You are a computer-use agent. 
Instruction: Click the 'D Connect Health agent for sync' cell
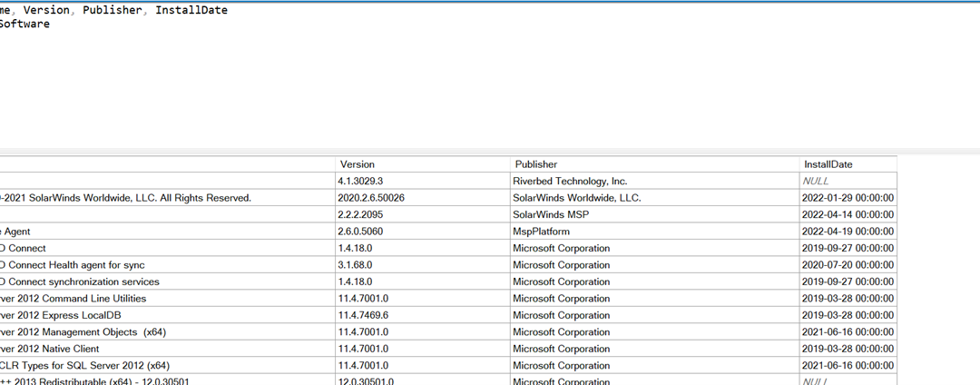pyautogui.click(x=168, y=265)
